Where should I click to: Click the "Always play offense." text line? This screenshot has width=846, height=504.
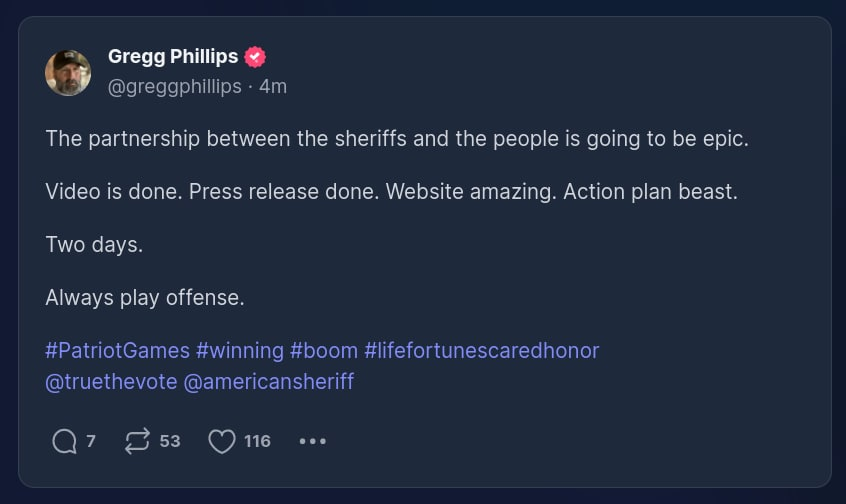145,298
